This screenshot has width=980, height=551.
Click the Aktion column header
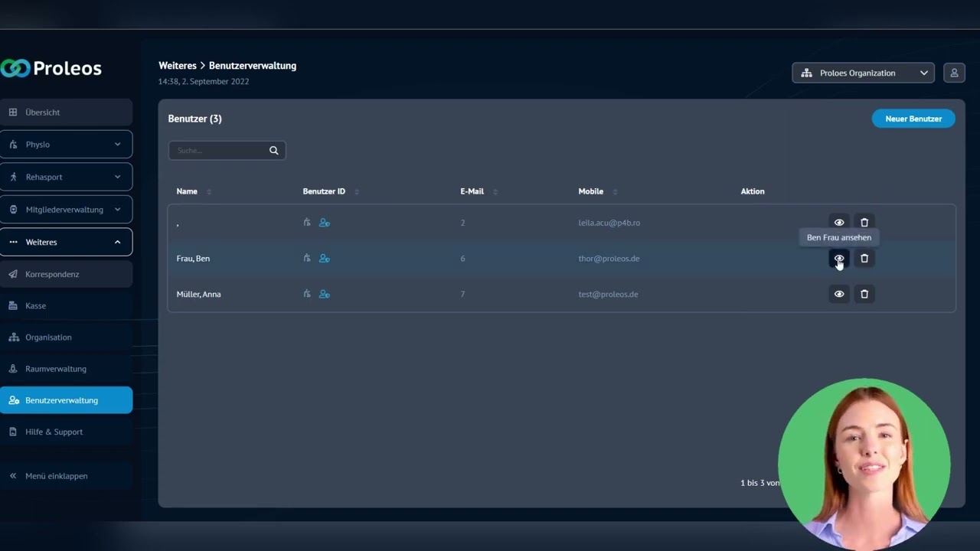click(753, 191)
